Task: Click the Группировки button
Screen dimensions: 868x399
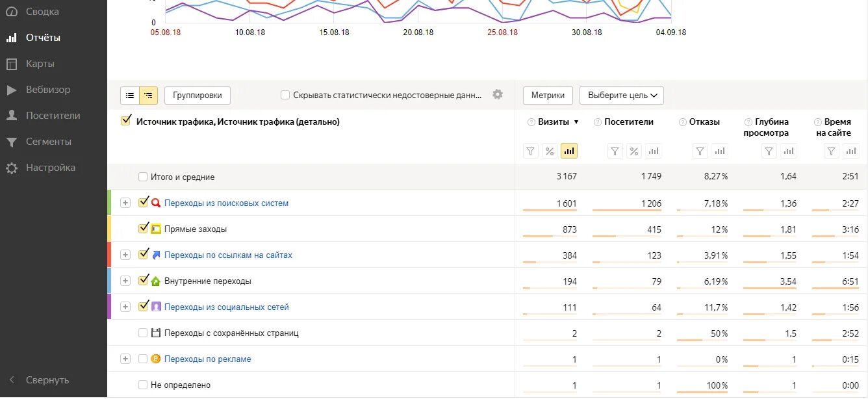Action: click(x=198, y=96)
